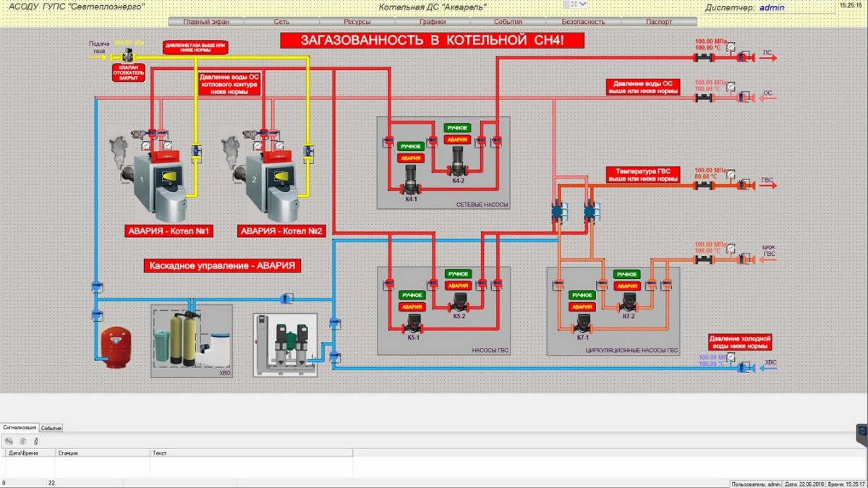The image size is (868, 488).
Task: Toggle РУЧНОЕ mode for pump K4-2
Action: pyautogui.click(x=457, y=127)
